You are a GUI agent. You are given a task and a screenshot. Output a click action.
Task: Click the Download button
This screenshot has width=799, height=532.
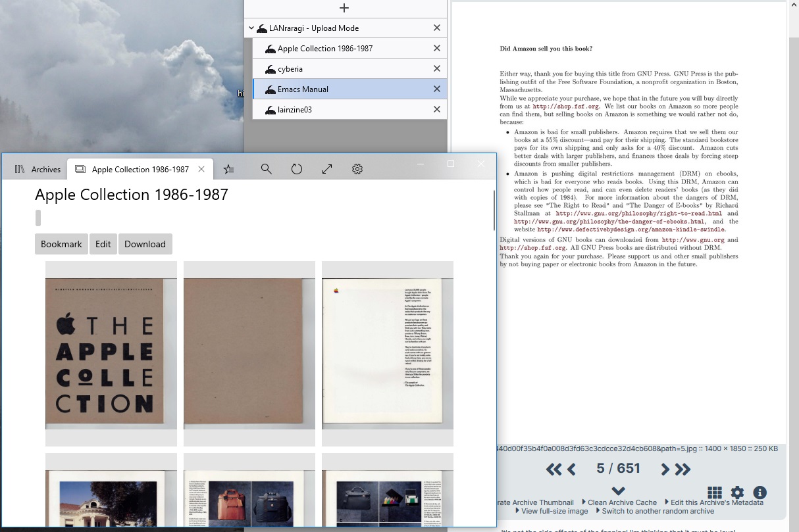coord(145,244)
